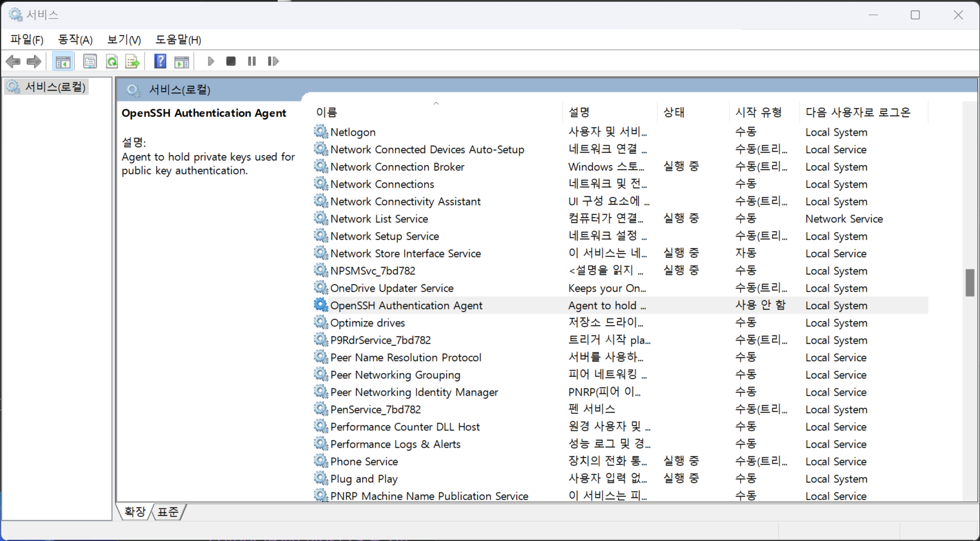The height and width of the screenshot is (541, 980).
Task: Go forward with the right arrow toolbar icon
Action: (34, 61)
